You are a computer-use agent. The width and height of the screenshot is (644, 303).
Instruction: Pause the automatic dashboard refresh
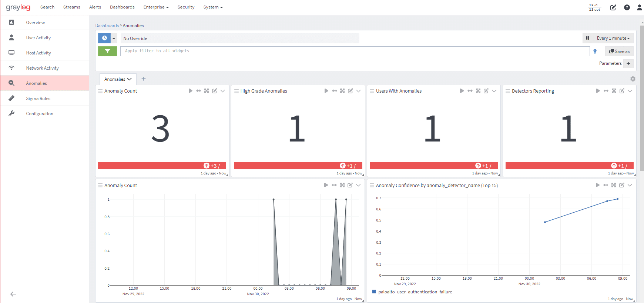(587, 38)
